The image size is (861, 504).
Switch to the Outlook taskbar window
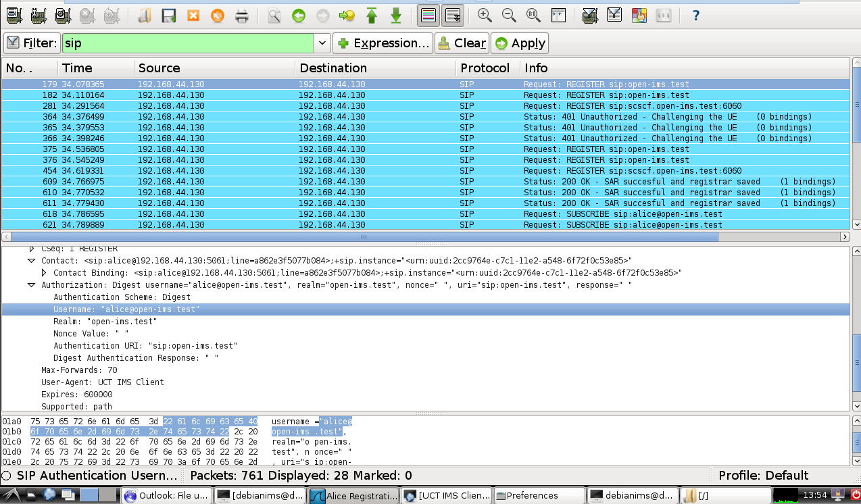pos(167,495)
